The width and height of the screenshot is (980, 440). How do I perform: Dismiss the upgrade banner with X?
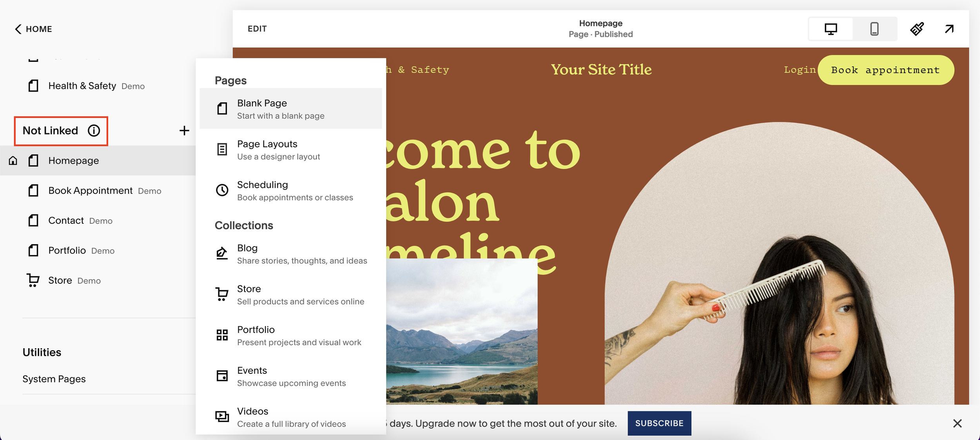(957, 423)
